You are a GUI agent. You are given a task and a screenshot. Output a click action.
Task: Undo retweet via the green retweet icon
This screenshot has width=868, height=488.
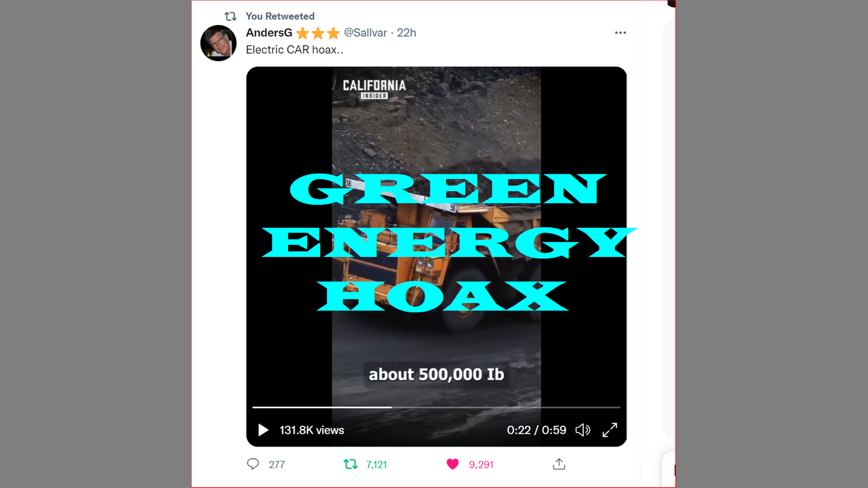(350, 464)
